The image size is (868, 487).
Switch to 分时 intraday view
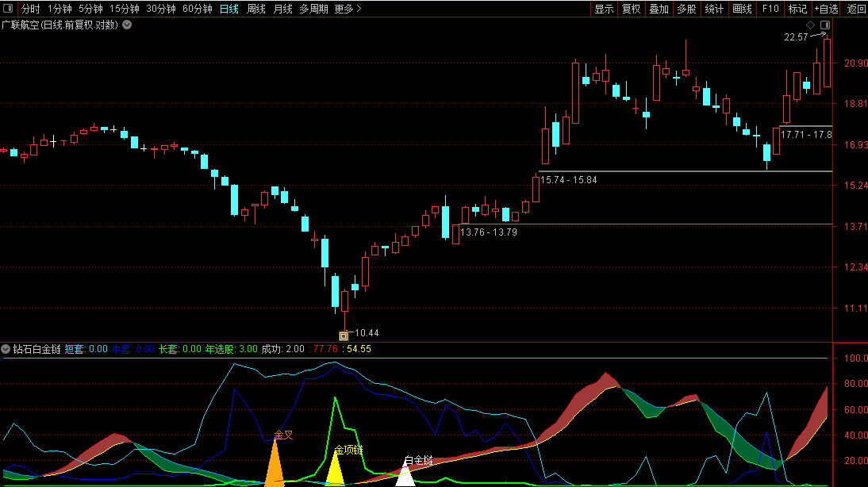(x=30, y=9)
